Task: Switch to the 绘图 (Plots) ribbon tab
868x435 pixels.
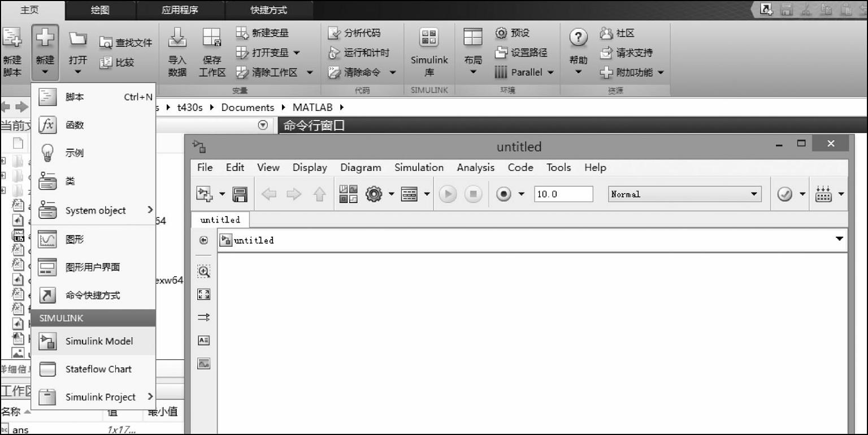Action: click(x=100, y=10)
